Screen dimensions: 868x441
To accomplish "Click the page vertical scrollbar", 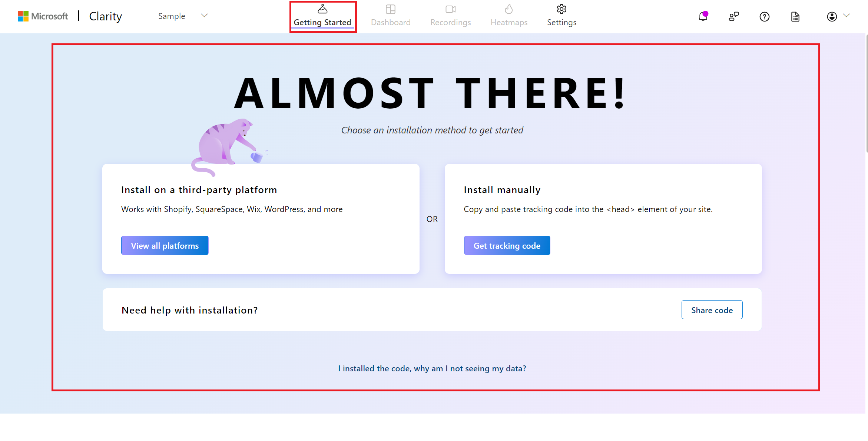I will 867,93.
